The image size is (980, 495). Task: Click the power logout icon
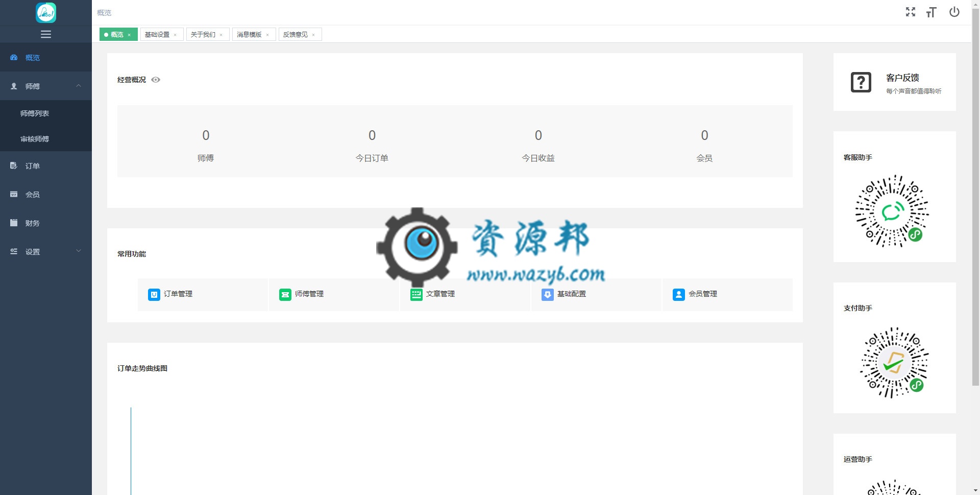[x=954, y=12]
